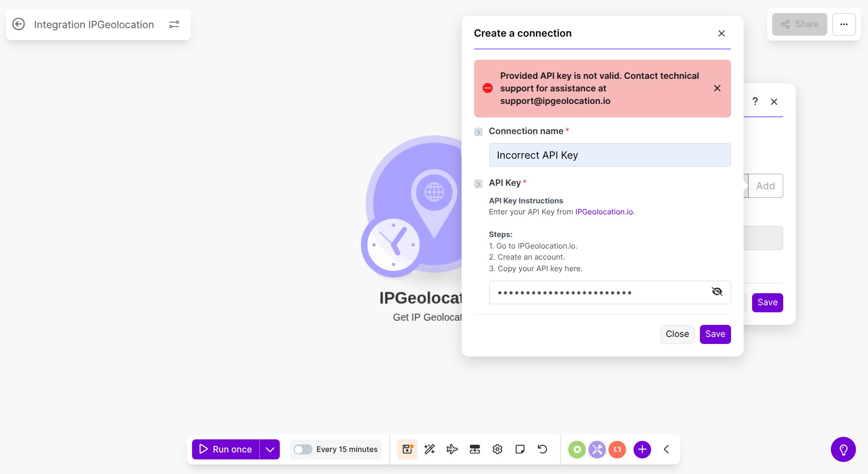Screen dimensions: 868x474
Task: Click the explain flow airplane icon
Action: [x=452, y=449]
